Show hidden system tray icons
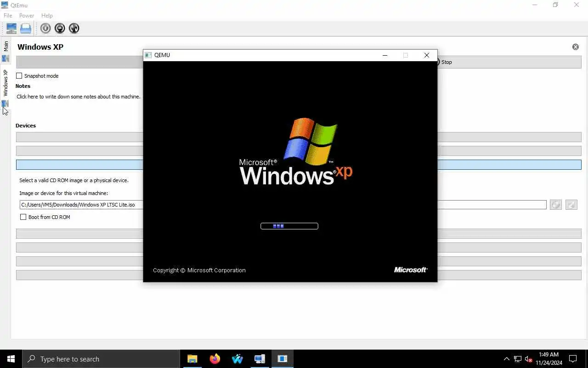The width and height of the screenshot is (588, 368). (x=506, y=359)
